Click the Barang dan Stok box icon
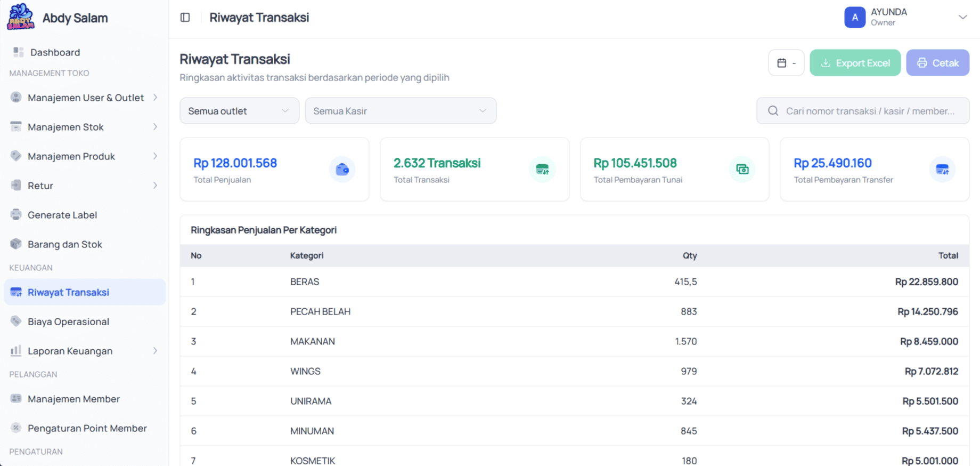The height and width of the screenshot is (466, 980). pyautogui.click(x=16, y=244)
